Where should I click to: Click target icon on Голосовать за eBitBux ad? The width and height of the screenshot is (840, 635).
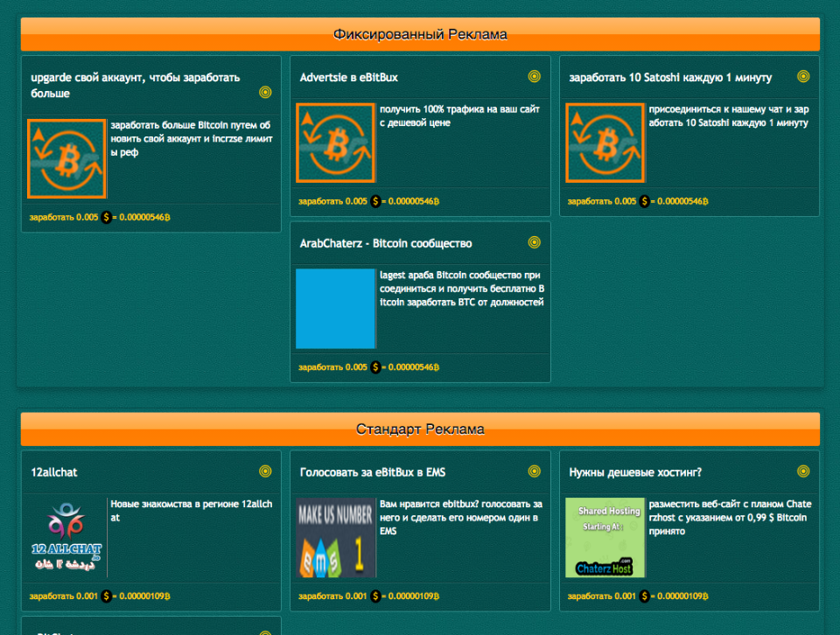[535, 471]
